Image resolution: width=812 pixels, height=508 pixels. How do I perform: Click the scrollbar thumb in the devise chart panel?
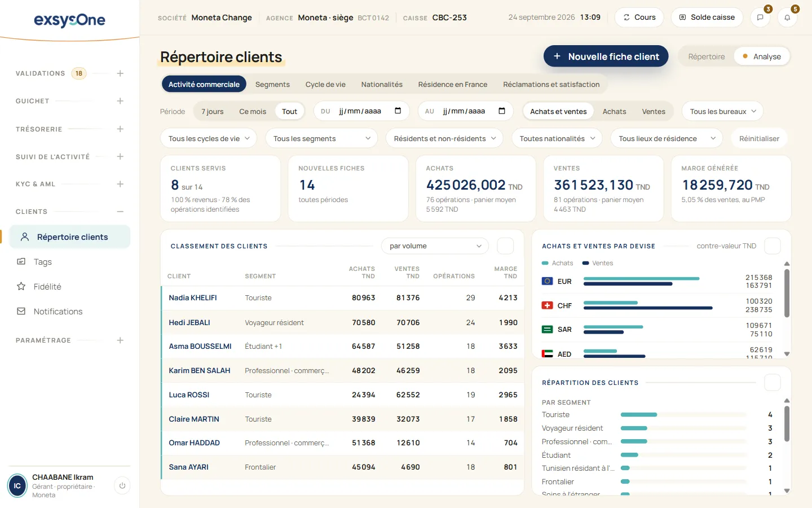pyautogui.click(x=787, y=293)
